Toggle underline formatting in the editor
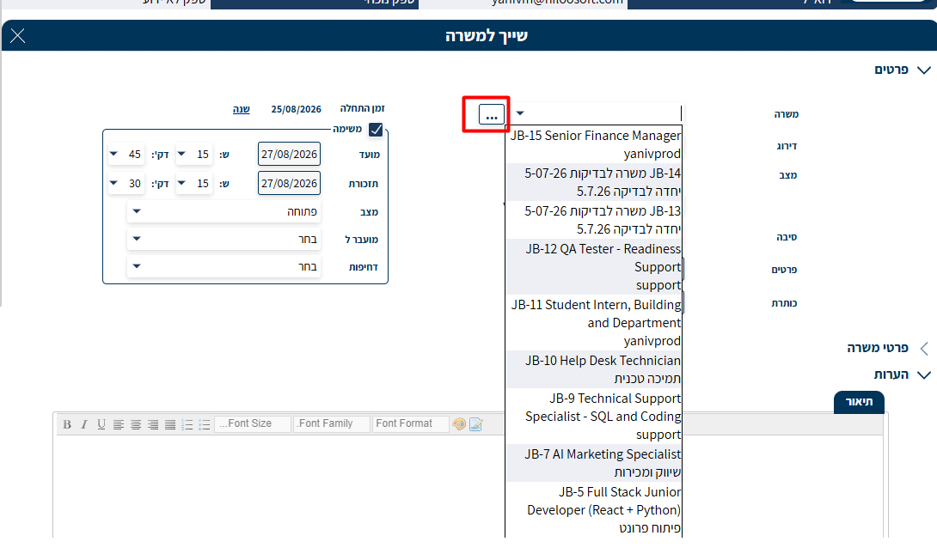The height and width of the screenshot is (560, 937). pyautogui.click(x=101, y=424)
